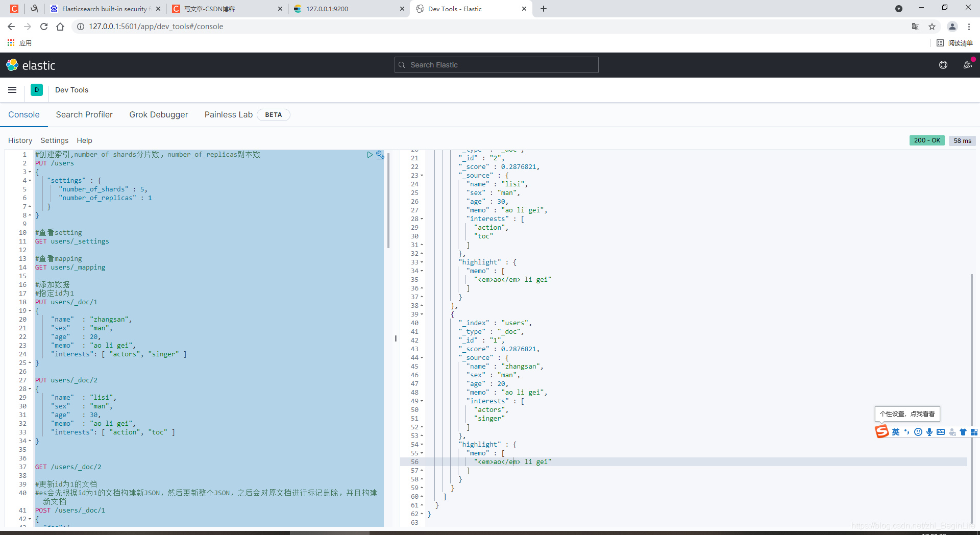Click the green D space avatar

37,90
